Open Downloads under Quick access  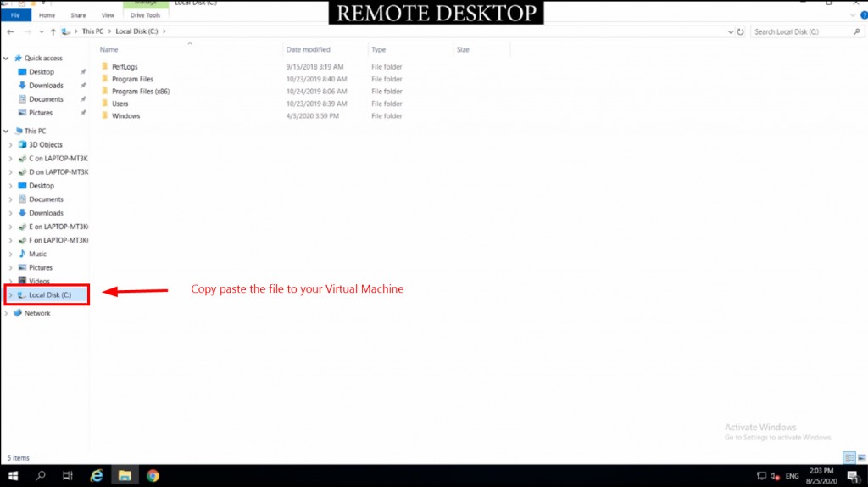click(x=46, y=86)
